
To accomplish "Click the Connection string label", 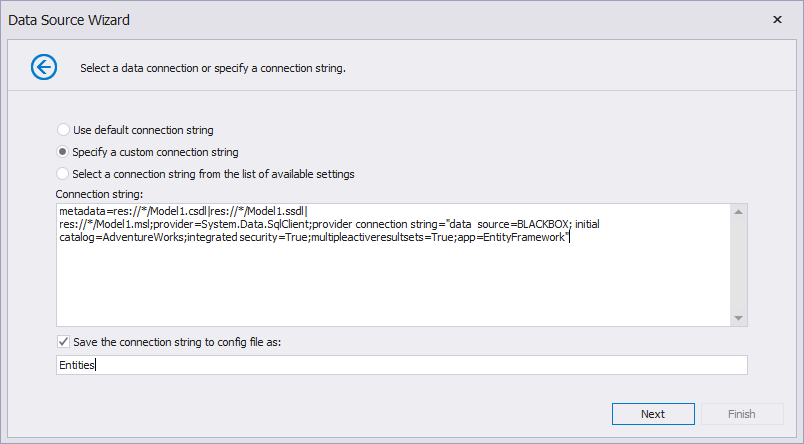I will pyautogui.click(x=100, y=193).
